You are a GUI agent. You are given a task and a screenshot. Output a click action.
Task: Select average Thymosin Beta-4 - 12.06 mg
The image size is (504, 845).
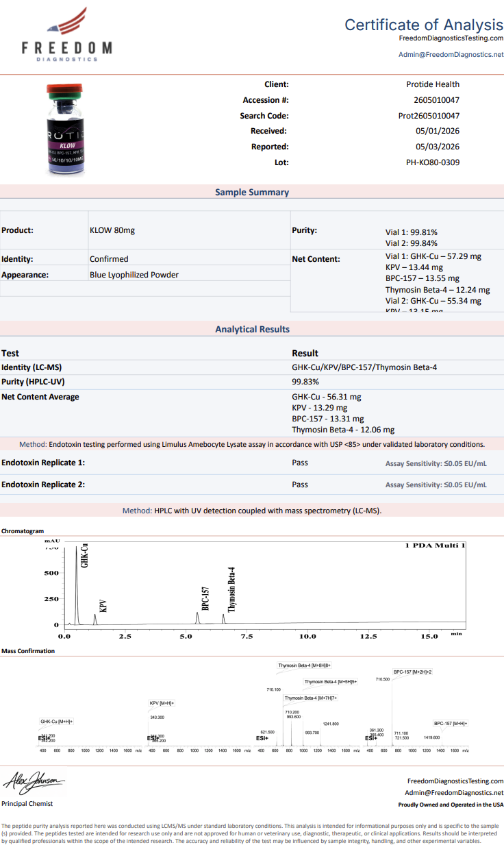(343, 430)
